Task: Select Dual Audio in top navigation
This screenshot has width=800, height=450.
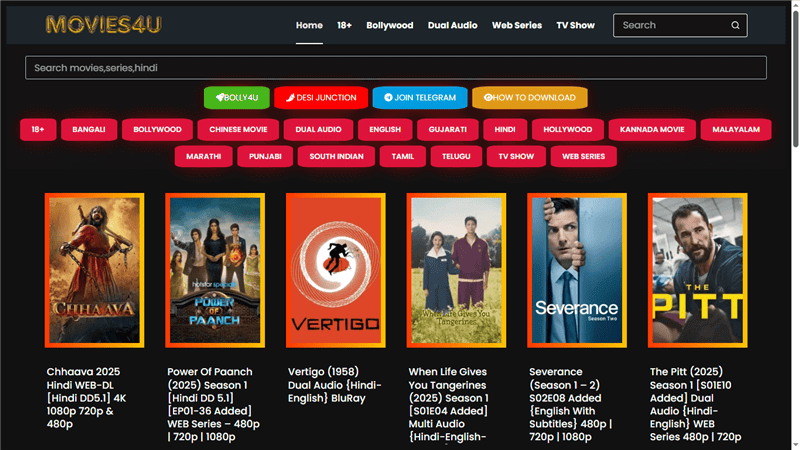Action: [x=453, y=25]
